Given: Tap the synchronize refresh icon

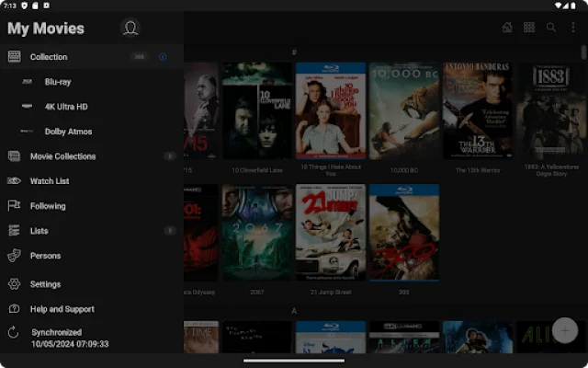Looking at the screenshot, I should click(14, 332).
